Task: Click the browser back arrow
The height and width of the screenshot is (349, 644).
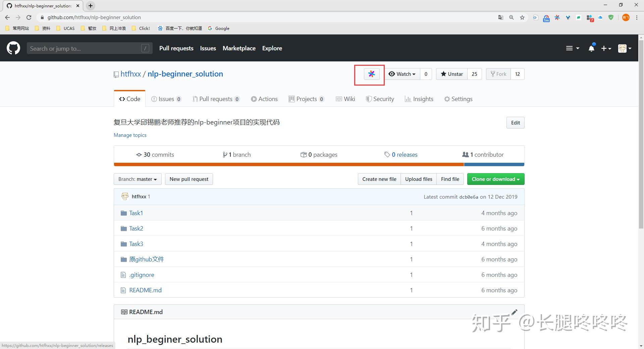Action: tap(7, 17)
